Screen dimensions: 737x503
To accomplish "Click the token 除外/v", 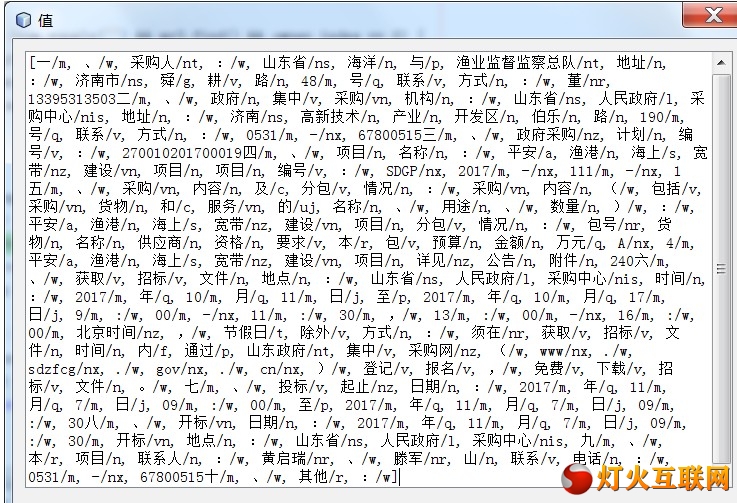I will [325, 333].
